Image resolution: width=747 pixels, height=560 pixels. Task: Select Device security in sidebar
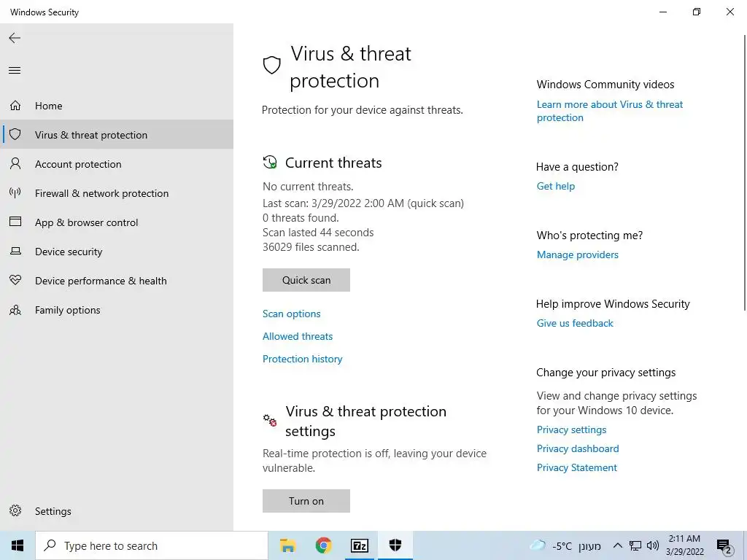[117, 251]
